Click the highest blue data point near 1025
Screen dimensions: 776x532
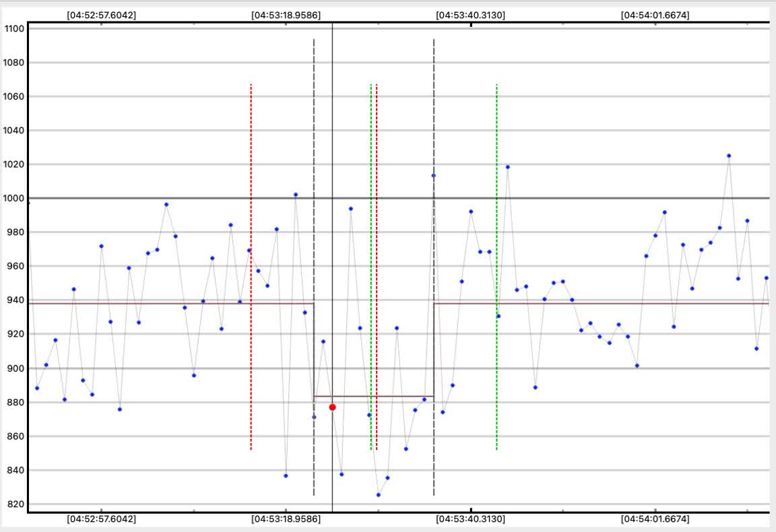pyautogui.click(x=729, y=156)
